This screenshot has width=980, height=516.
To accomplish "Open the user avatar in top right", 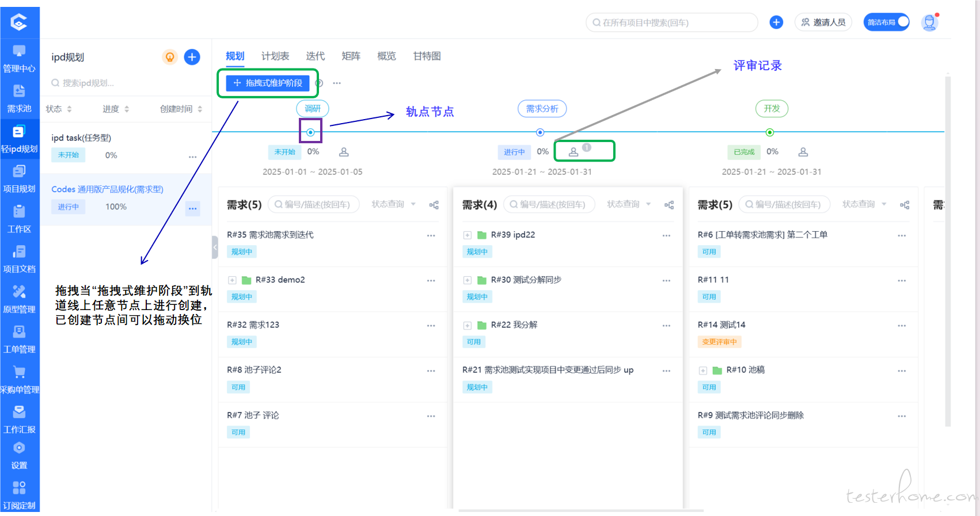I will [929, 22].
